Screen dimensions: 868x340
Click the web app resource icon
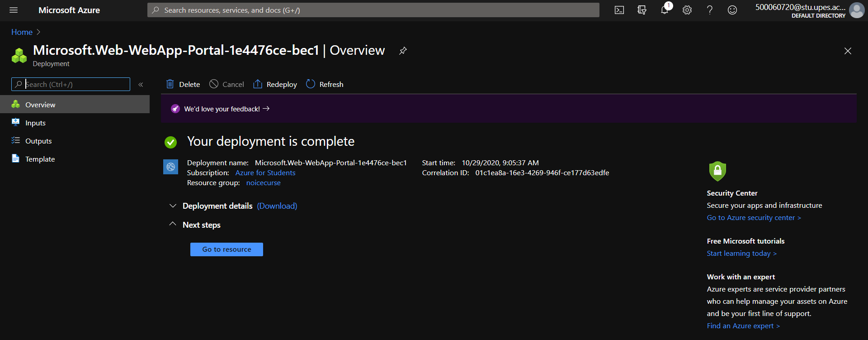click(x=170, y=167)
